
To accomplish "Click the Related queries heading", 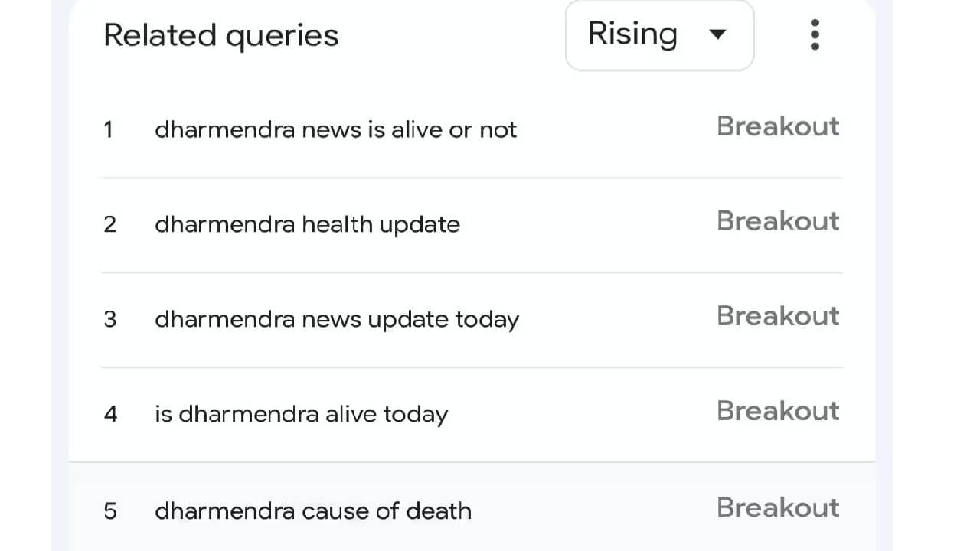I will (220, 36).
